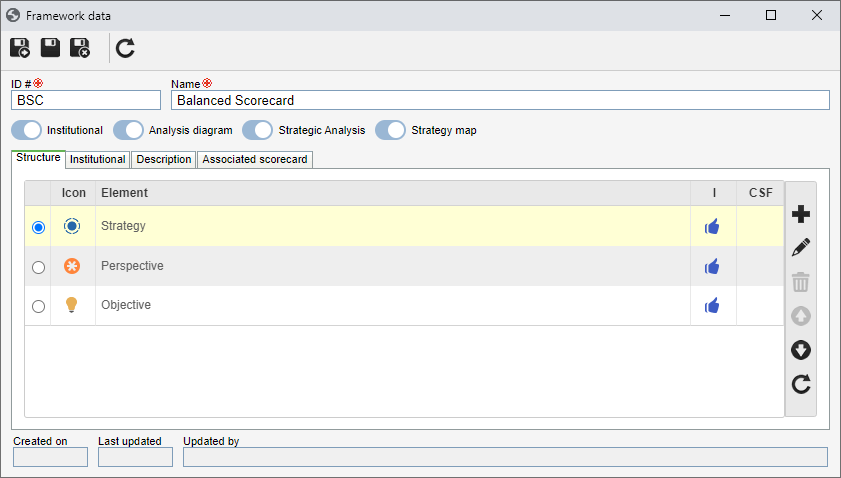
Task: Click the Save and exit icon
Action: [80, 48]
